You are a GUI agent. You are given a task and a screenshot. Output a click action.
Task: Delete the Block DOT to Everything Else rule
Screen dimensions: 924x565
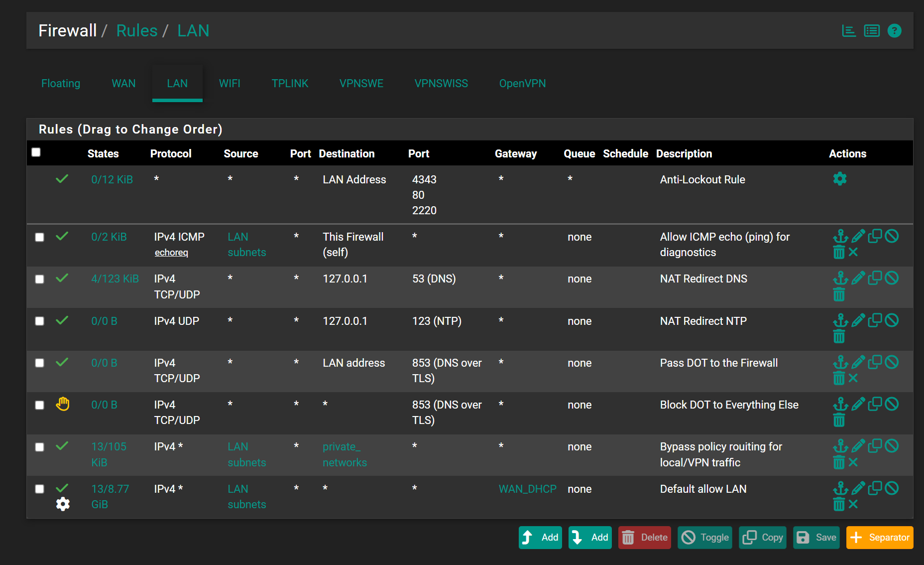tap(839, 420)
